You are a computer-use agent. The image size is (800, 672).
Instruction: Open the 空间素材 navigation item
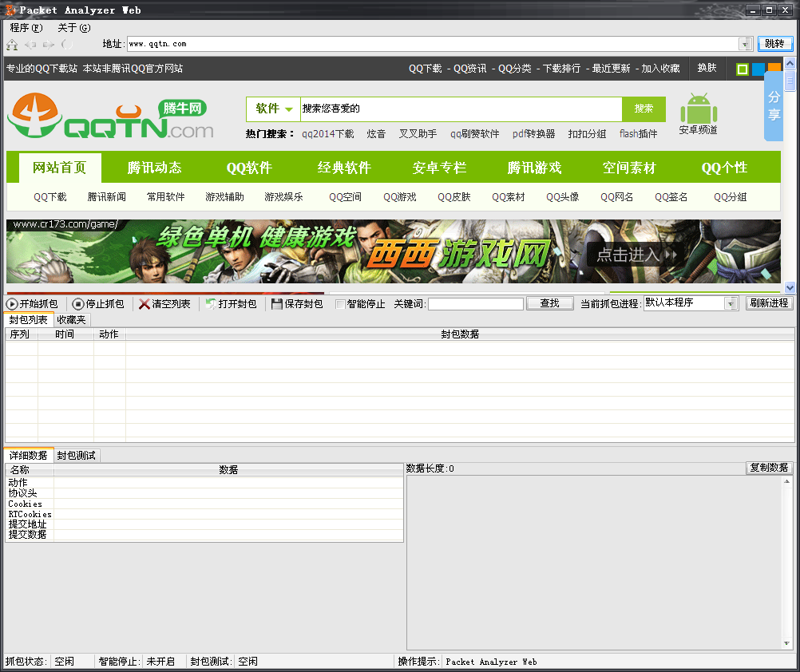coord(629,168)
